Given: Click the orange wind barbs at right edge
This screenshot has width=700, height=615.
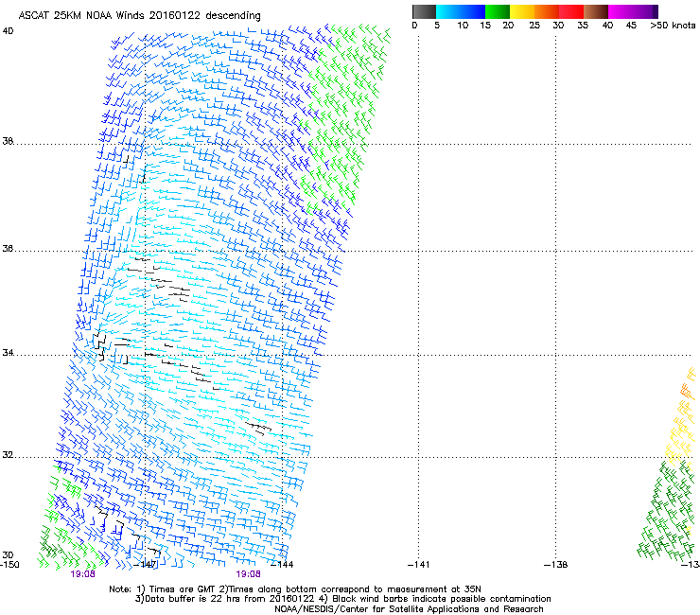Looking at the screenshot, I should point(687,391).
